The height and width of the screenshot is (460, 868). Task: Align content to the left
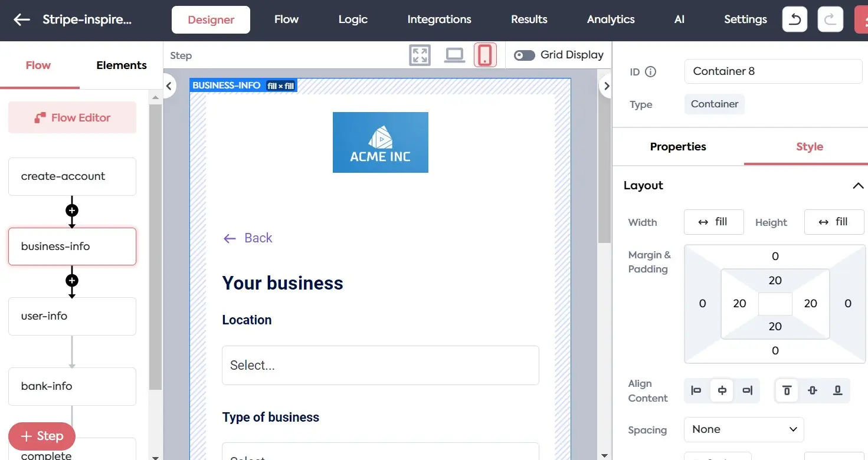pos(696,390)
